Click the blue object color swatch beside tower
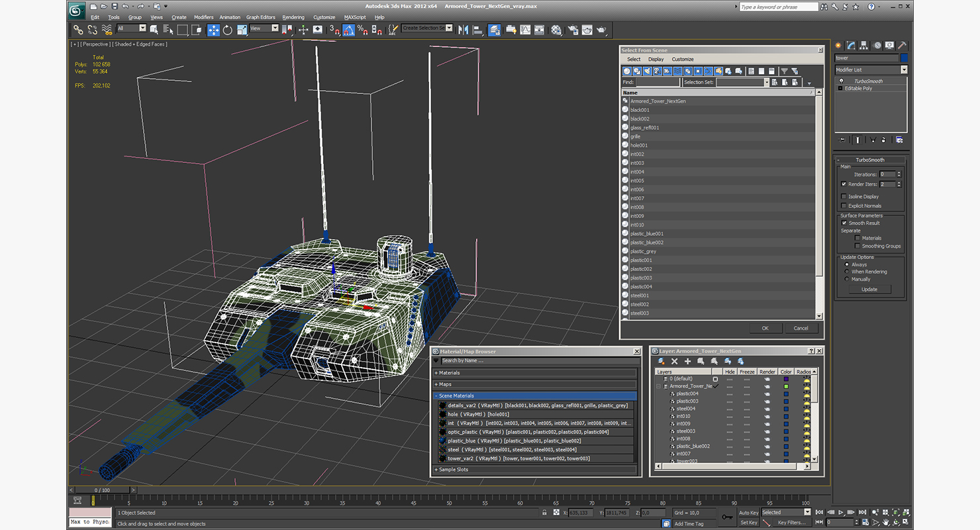The height and width of the screenshot is (530, 980). (x=904, y=58)
